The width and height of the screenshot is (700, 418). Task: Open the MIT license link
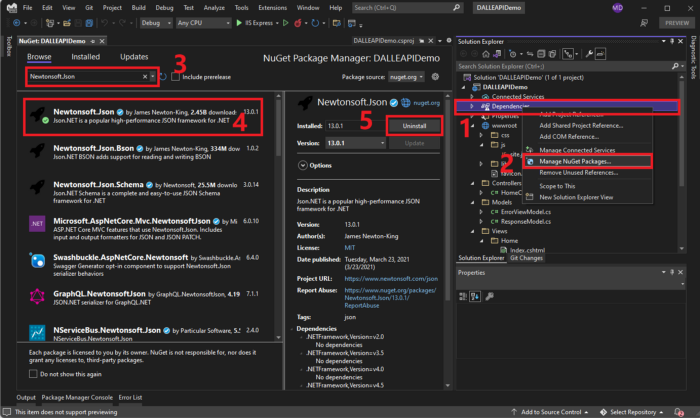pyautogui.click(x=350, y=247)
